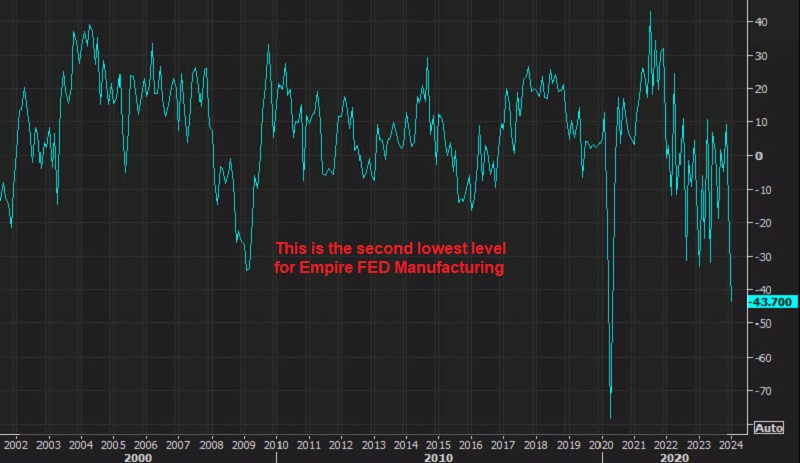Viewport: 800px width, 463px height.
Task: Click the 2007 year label
Action: tap(178, 445)
